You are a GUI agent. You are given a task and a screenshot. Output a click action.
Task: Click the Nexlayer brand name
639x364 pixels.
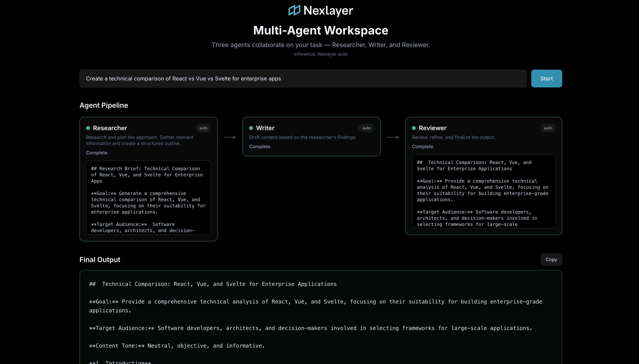click(328, 10)
